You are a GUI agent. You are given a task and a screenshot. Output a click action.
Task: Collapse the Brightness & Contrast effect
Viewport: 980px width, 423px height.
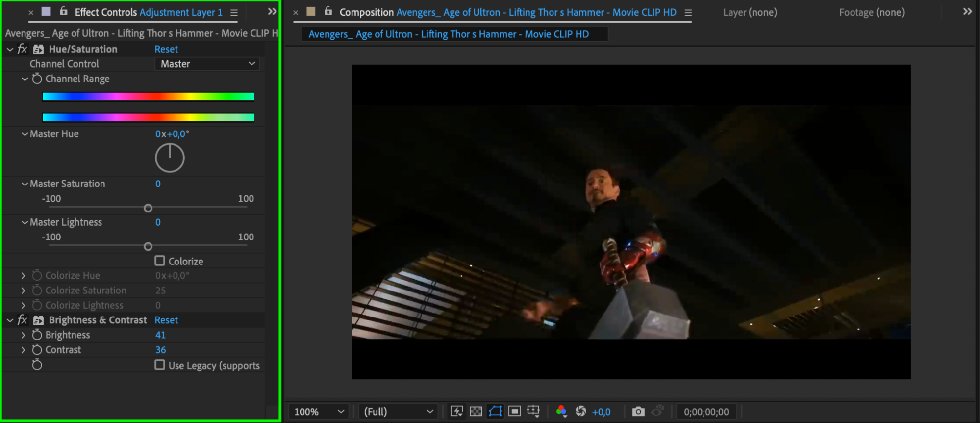(10, 320)
